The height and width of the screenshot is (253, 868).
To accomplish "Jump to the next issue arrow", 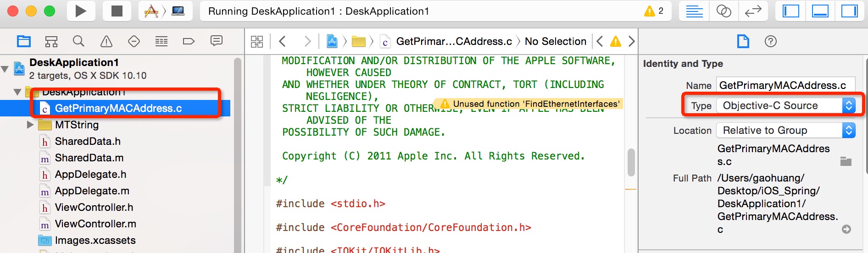I will (631, 41).
